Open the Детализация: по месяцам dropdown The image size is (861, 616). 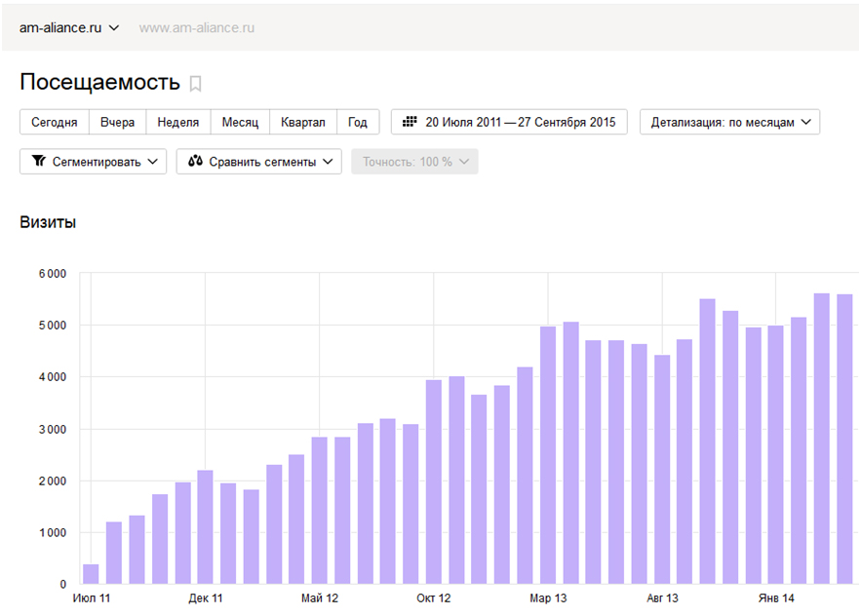[729, 122]
